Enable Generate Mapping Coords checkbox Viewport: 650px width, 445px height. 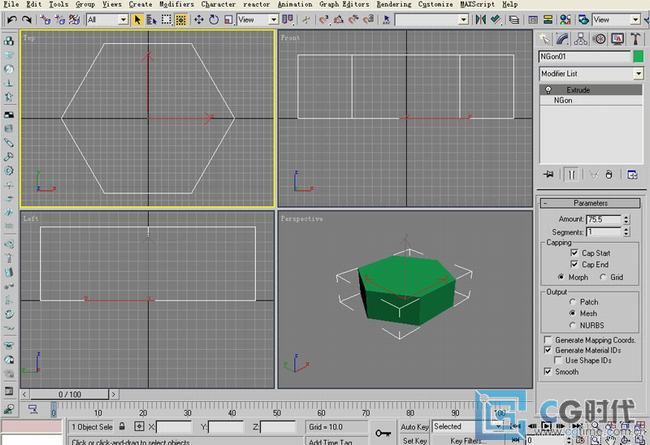click(548, 340)
